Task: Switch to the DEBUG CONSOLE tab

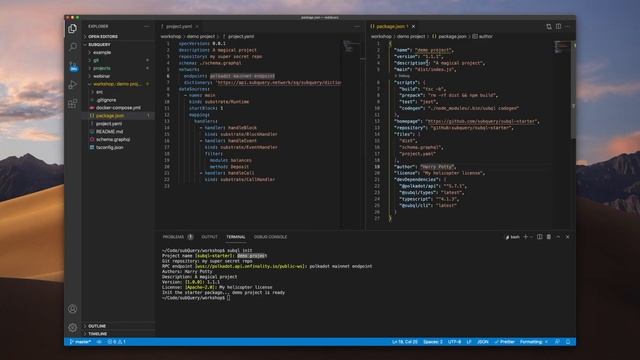Action: tap(270, 237)
